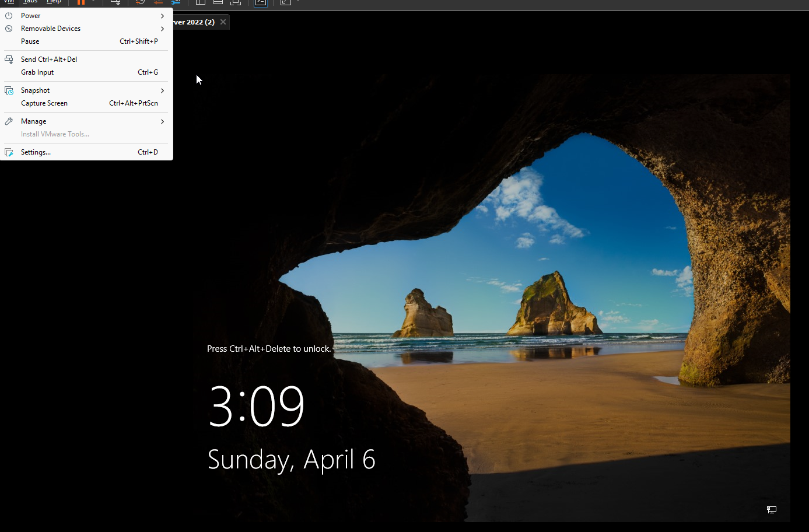Open the Help menu in the menu bar
The image size is (809, 532).
(54, 2)
